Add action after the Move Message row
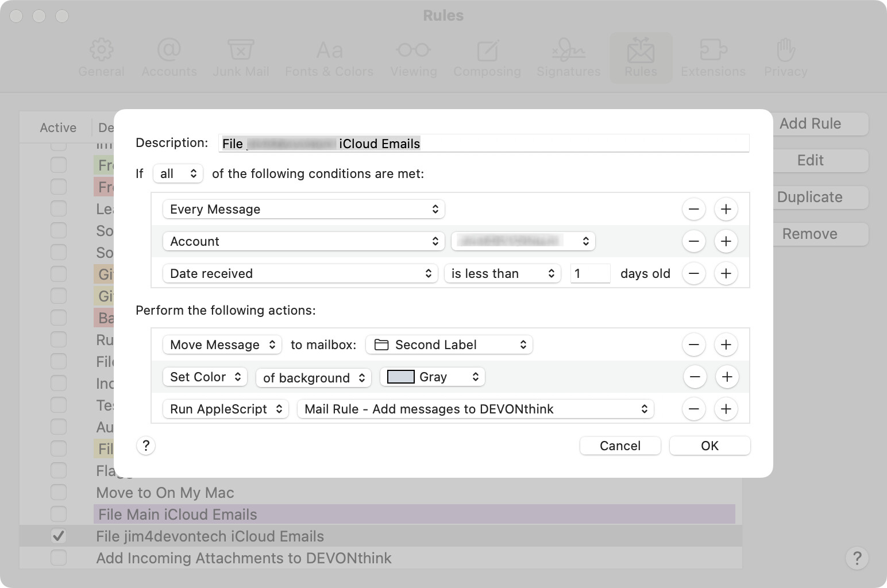The height and width of the screenshot is (588, 887). tap(726, 345)
